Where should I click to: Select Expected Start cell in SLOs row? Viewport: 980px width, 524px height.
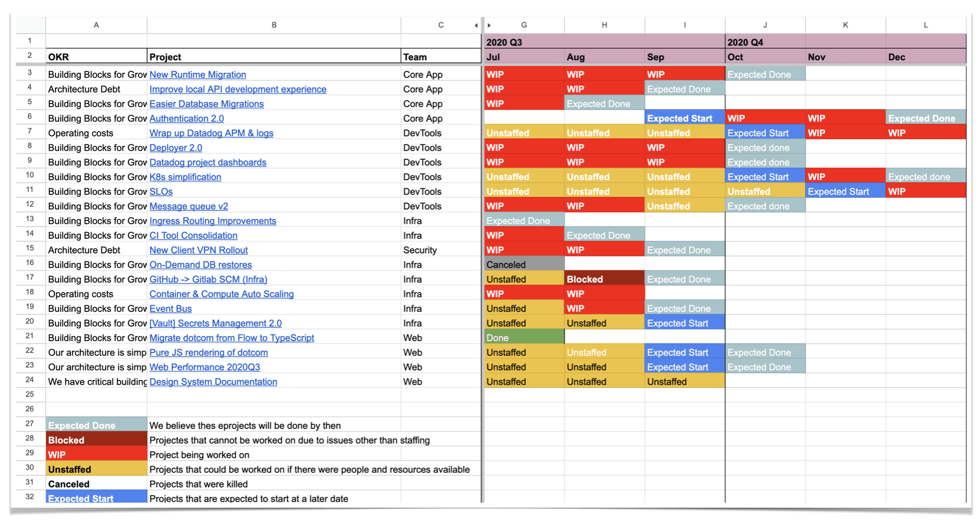click(845, 191)
